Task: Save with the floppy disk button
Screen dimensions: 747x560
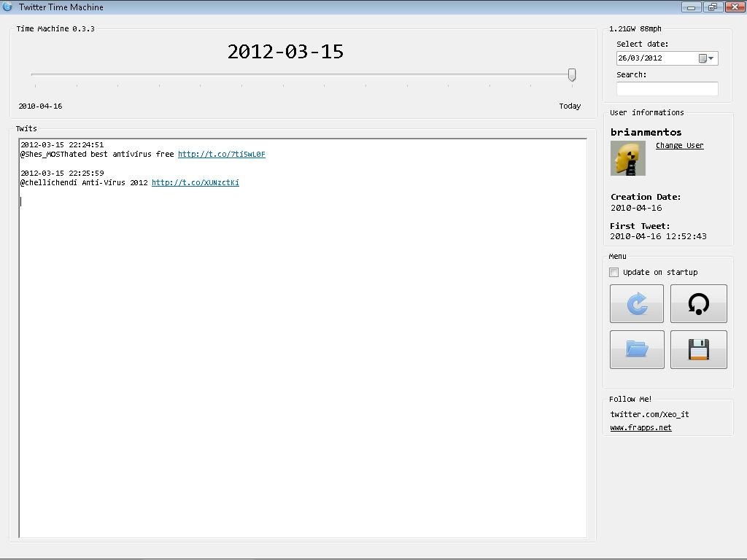Action: pos(698,349)
